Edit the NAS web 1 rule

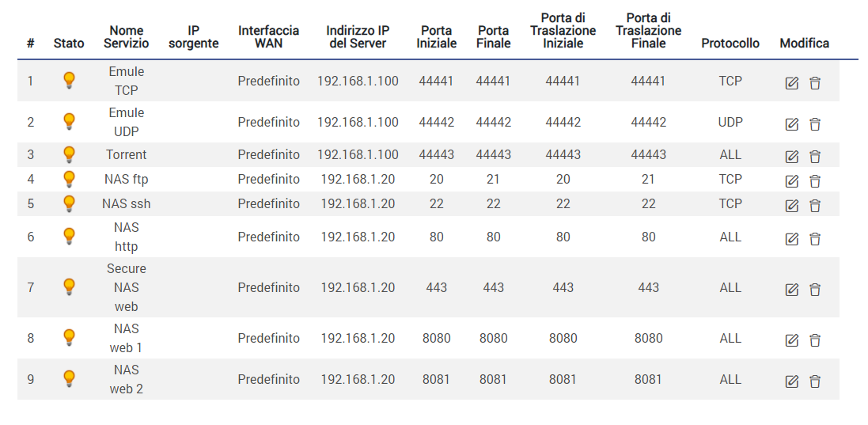point(791,340)
